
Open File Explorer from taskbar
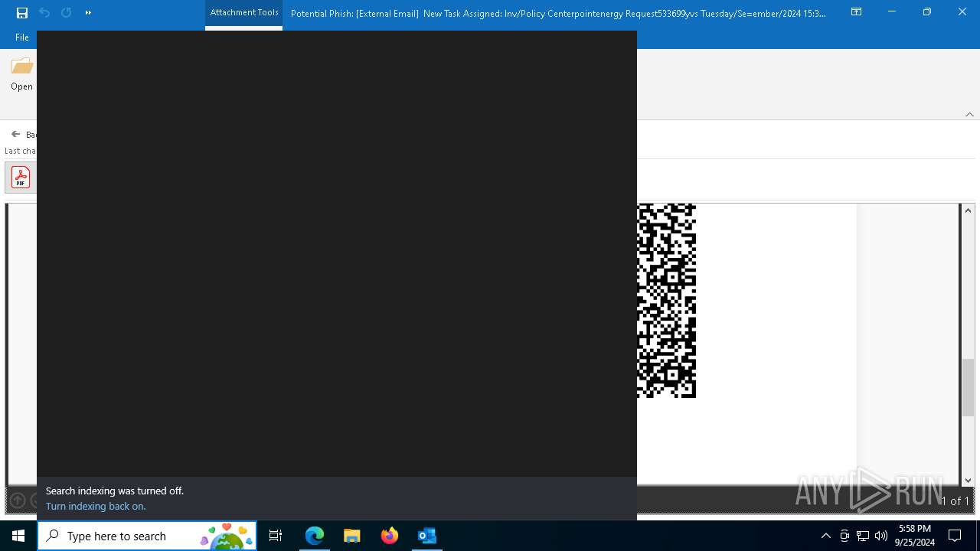351,536
